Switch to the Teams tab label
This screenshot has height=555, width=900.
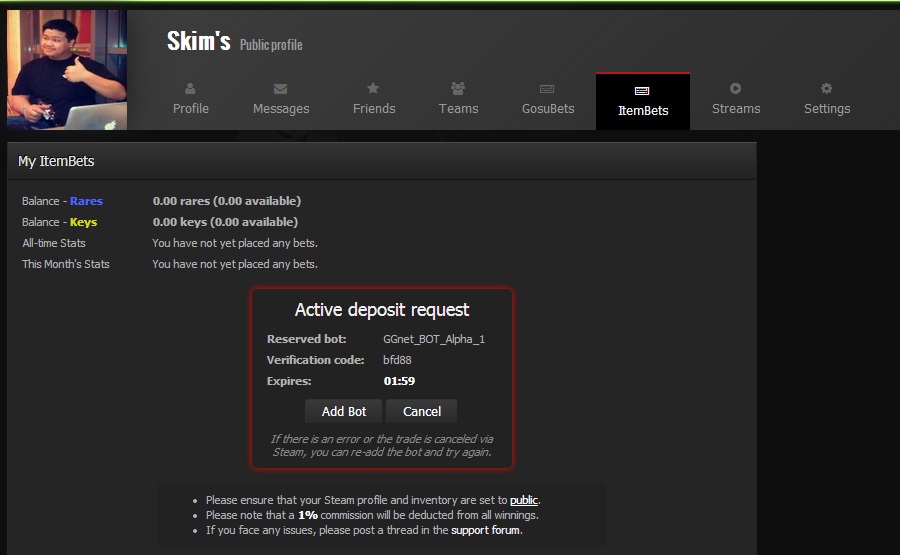click(458, 109)
